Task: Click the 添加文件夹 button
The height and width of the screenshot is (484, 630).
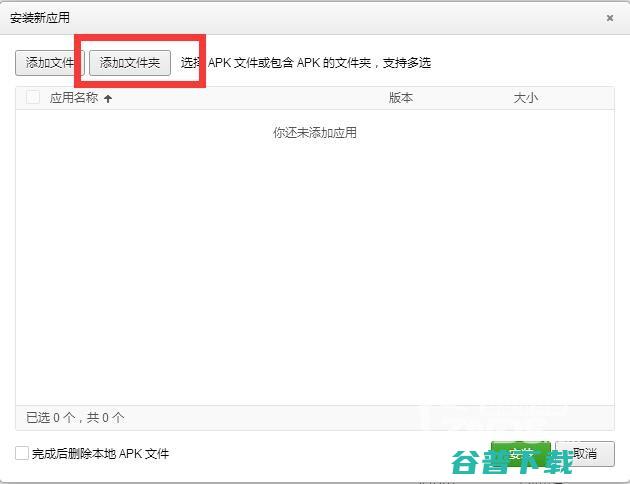Action: coord(130,63)
